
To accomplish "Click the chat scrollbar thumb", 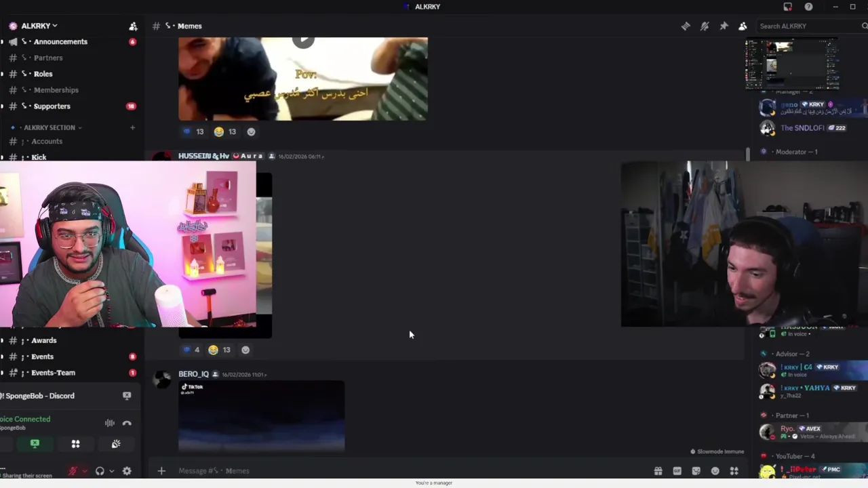I will [748, 155].
